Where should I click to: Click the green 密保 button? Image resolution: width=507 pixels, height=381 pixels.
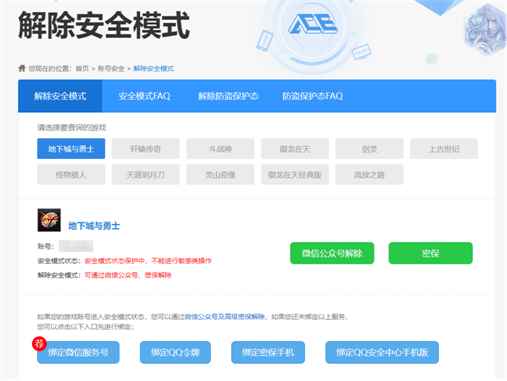click(431, 253)
